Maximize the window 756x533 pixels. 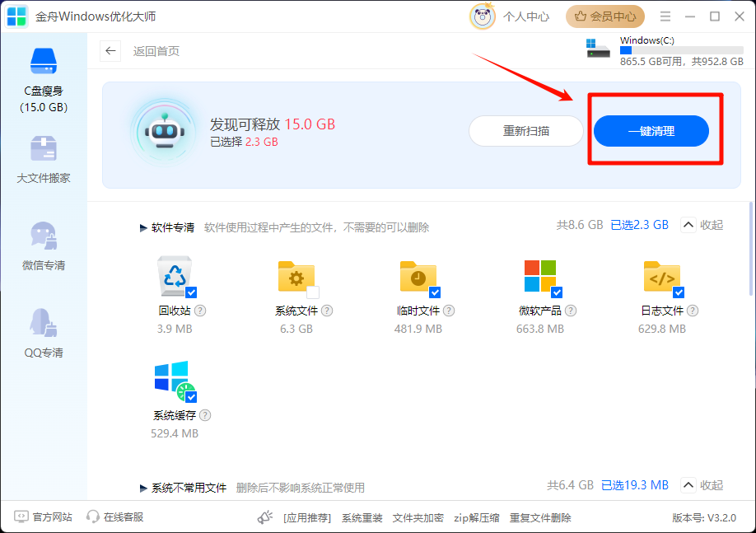click(x=715, y=16)
